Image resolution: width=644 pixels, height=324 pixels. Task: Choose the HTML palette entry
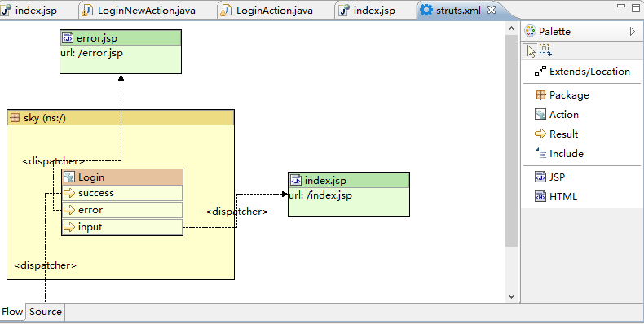582,196
